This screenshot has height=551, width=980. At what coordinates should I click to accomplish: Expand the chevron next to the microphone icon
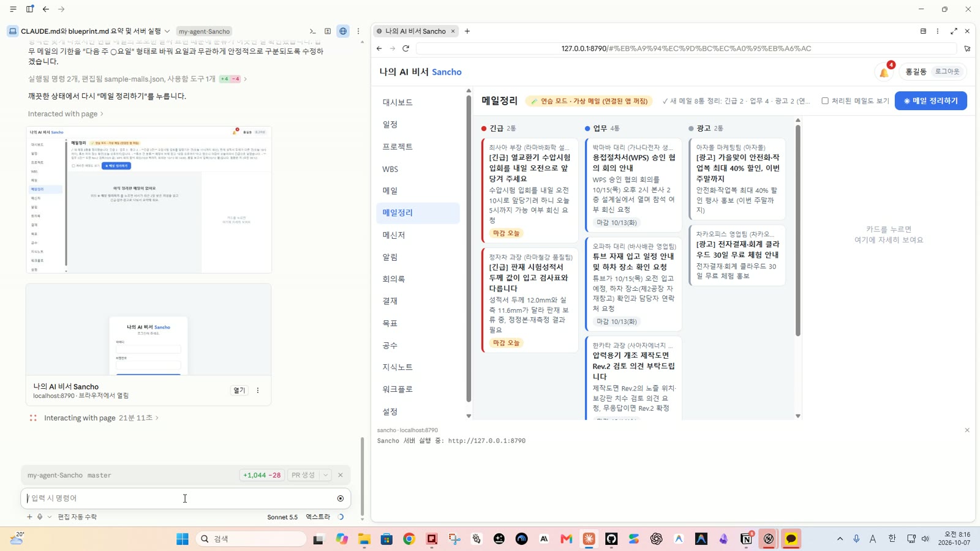(x=50, y=517)
